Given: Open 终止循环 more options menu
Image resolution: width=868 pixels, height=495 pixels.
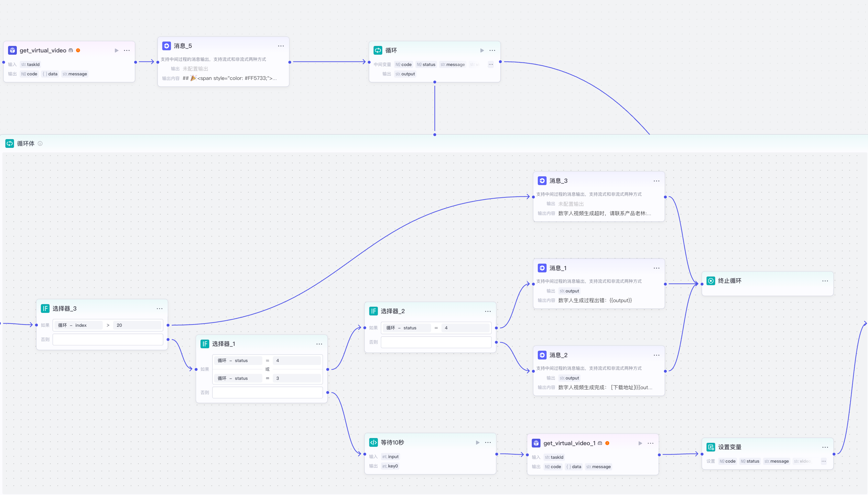Looking at the screenshot, I should 825,281.
